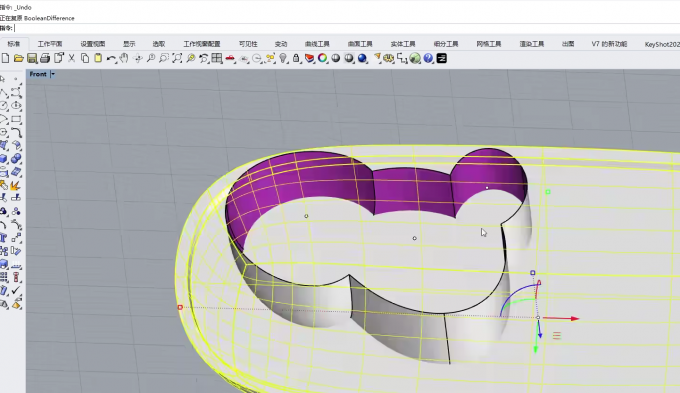The width and height of the screenshot is (680, 393).
Task: Switch to the V7 的新功能 tab
Action: pyautogui.click(x=609, y=44)
